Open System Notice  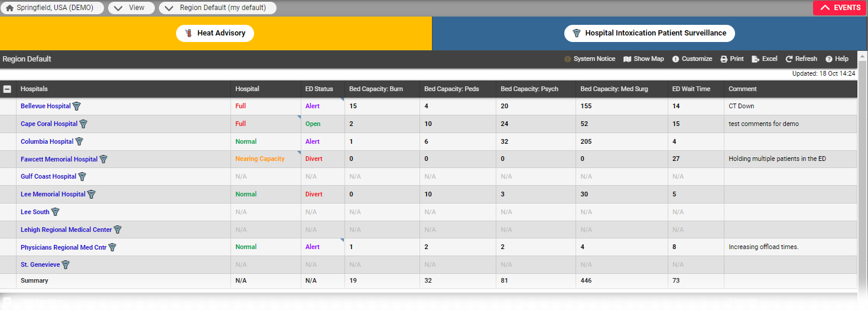coord(590,59)
